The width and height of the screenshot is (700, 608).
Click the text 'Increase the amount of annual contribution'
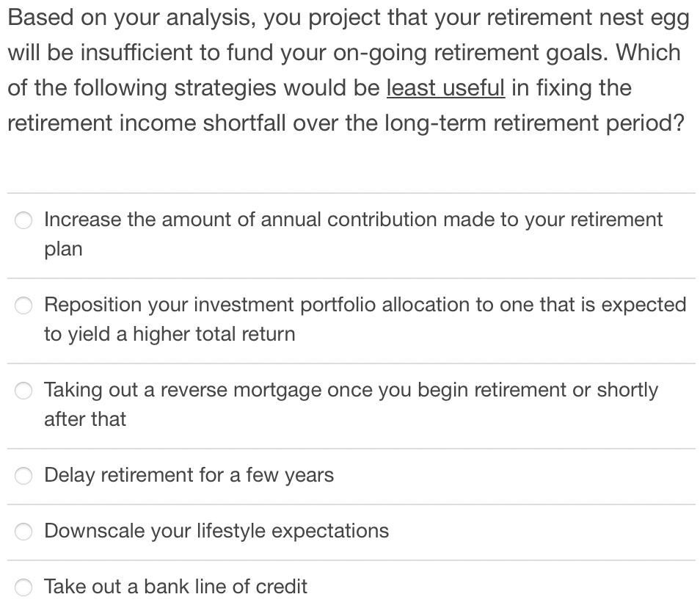294,219
